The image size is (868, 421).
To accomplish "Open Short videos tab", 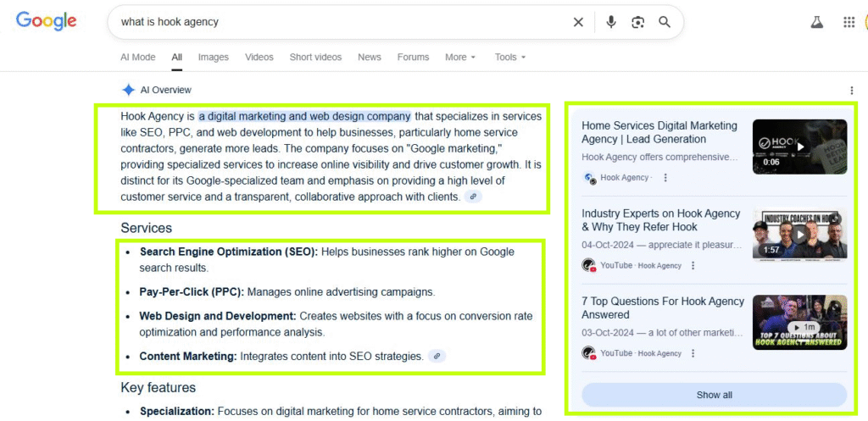I will [315, 57].
